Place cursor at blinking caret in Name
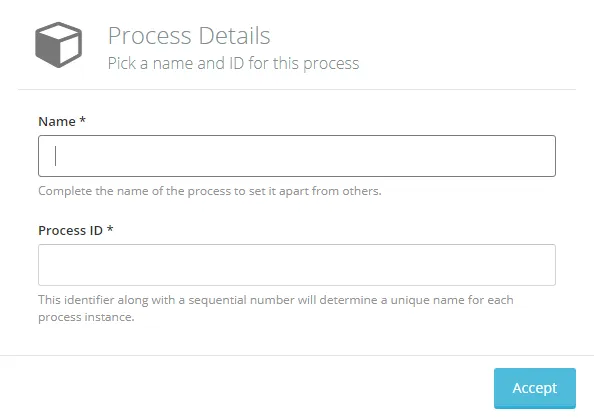 coord(56,156)
